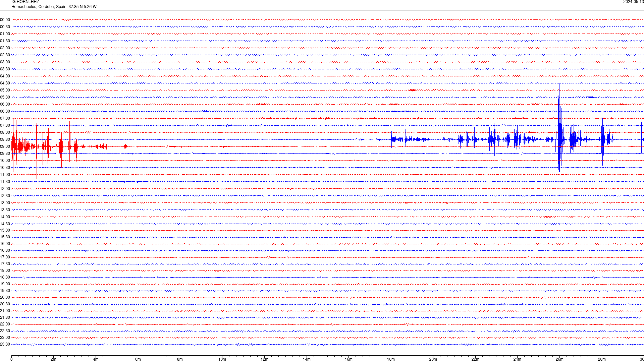Click the 18m tick label on time axis

pyautogui.click(x=391, y=359)
